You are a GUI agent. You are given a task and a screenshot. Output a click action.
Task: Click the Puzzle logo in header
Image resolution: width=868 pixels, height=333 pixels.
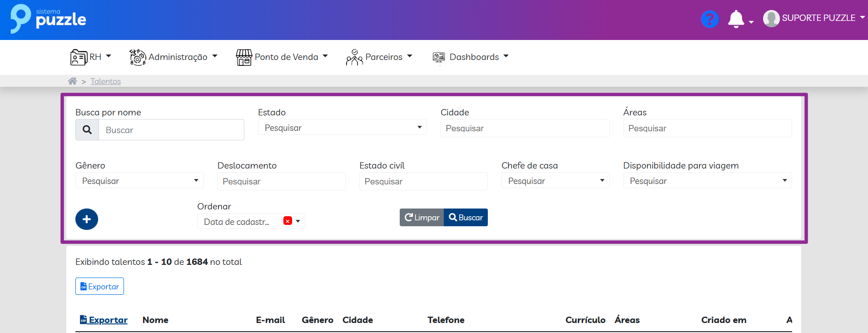[48, 19]
